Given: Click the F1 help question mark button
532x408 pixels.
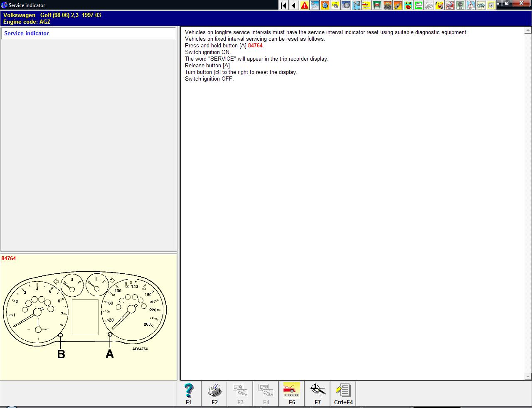Looking at the screenshot, I should coord(189,393).
